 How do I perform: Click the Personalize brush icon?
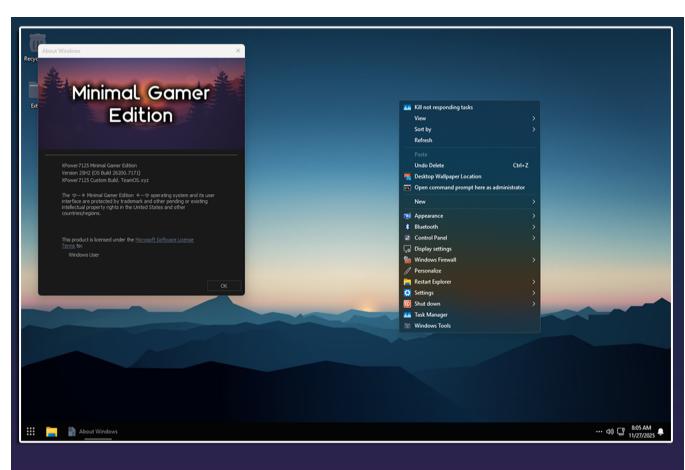[407, 271]
